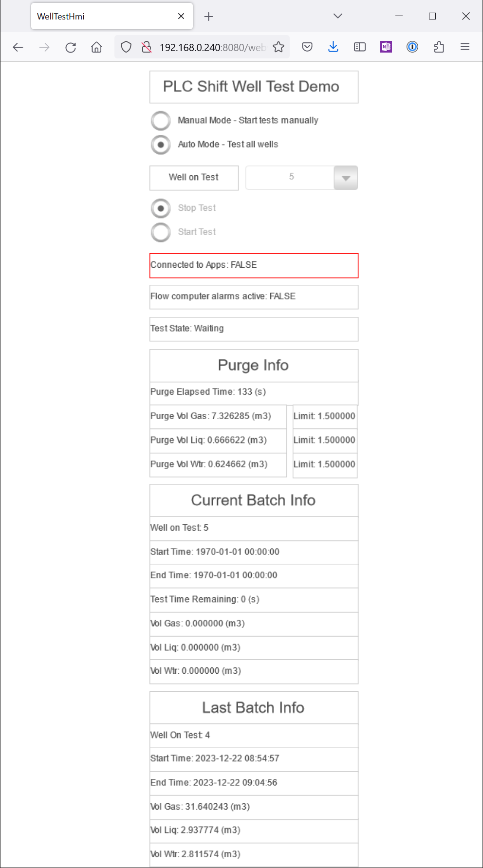
Task: Open the Firefox hamburger application menu
Action: (465, 47)
